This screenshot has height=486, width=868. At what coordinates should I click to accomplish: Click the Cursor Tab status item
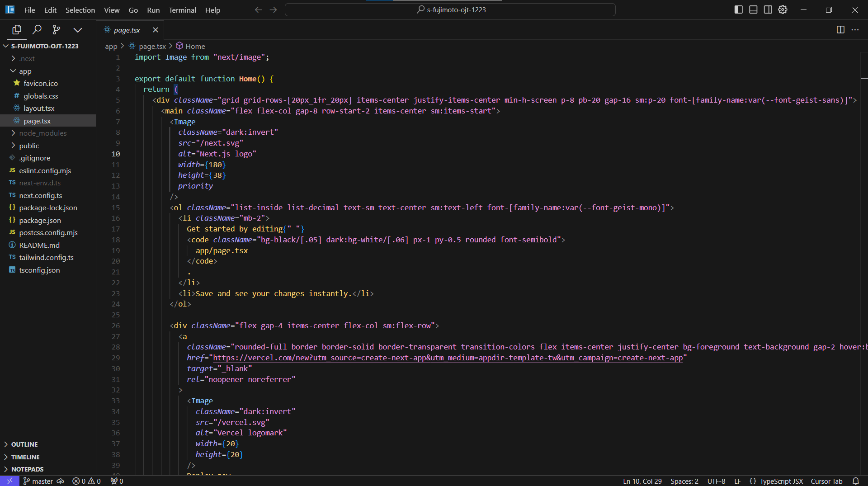826,481
